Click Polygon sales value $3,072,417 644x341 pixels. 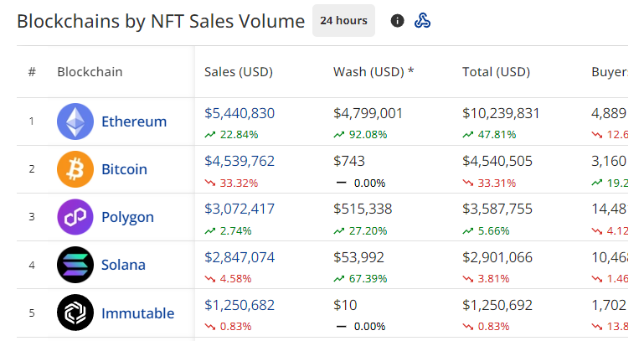(240, 209)
